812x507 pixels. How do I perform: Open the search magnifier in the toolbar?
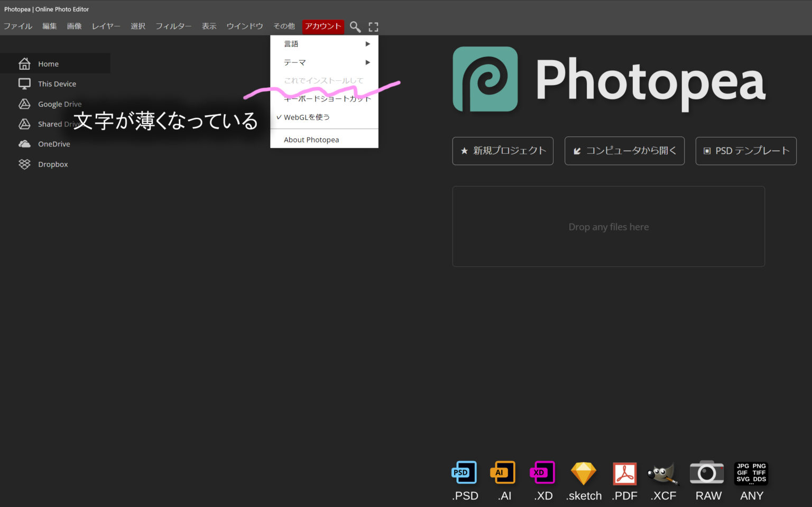coord(355,26)
